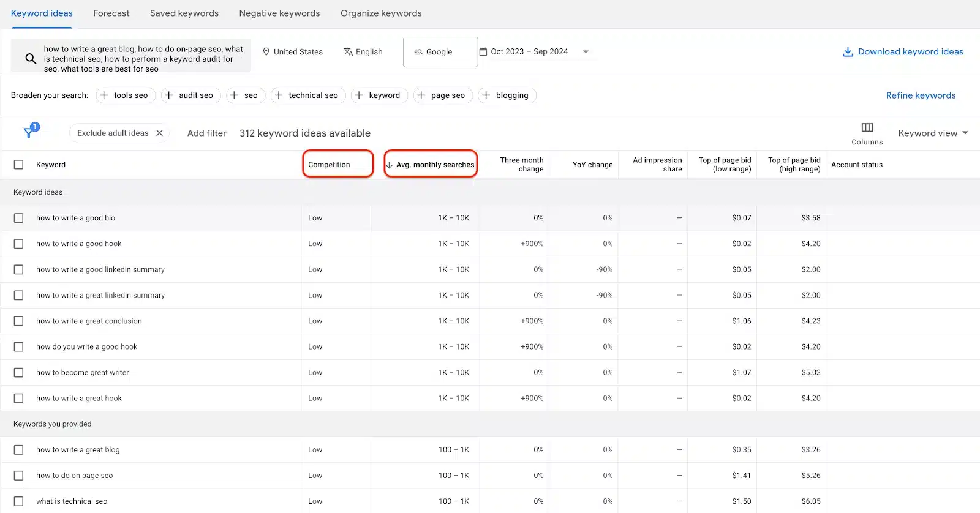This screenshot has height=513, width=980.
Task: Add 'audit seo' suggestion chip
Action: [x=191, y=95]
